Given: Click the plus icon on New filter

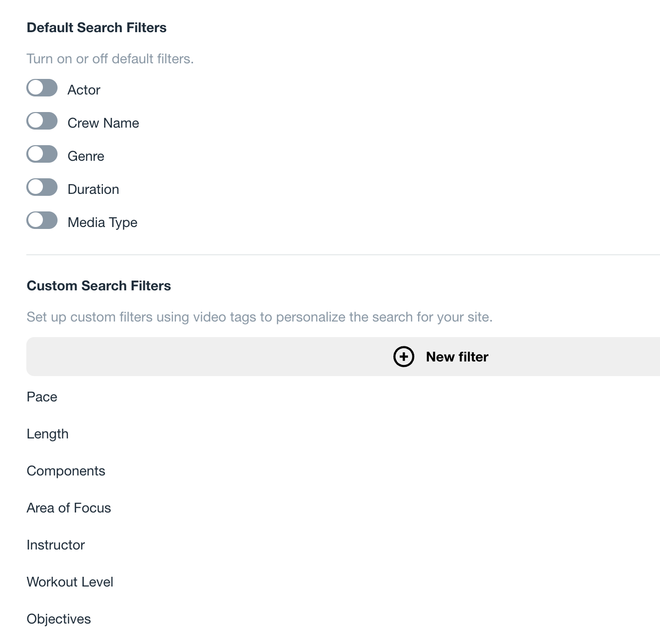Looking at the screenshot, I should pos(403,357).
